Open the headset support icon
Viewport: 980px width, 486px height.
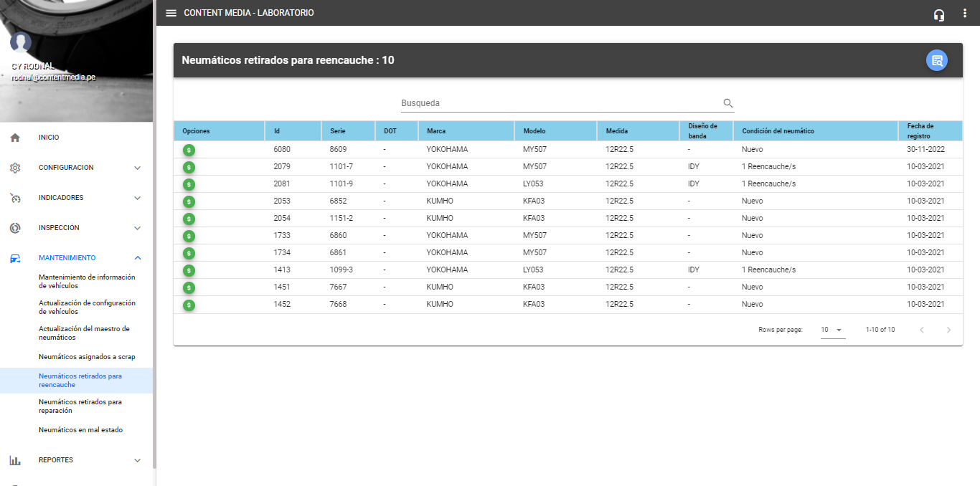pyautogui.click(x=939, y=14)
